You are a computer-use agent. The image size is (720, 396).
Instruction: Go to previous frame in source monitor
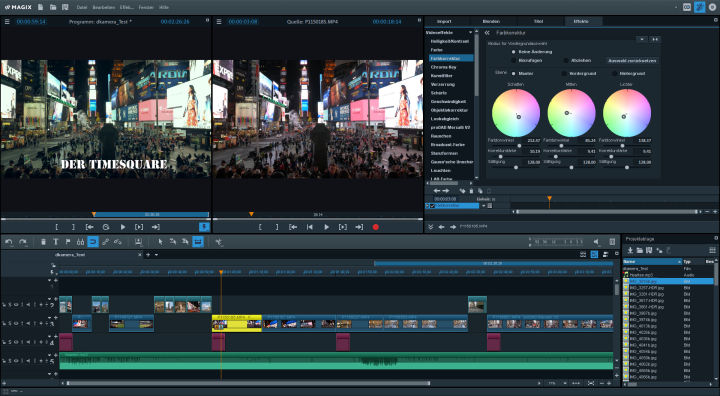[309, 227]
